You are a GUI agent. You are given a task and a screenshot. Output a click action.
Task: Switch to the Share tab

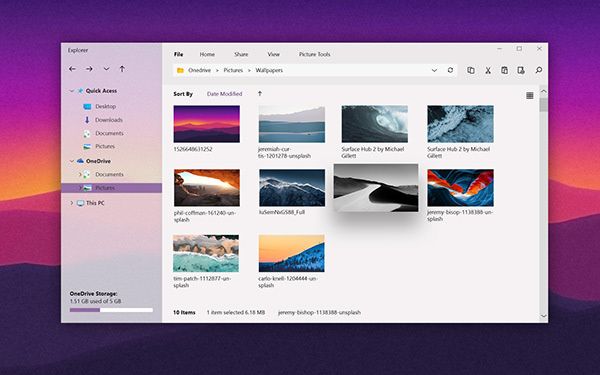pos(241,54)
